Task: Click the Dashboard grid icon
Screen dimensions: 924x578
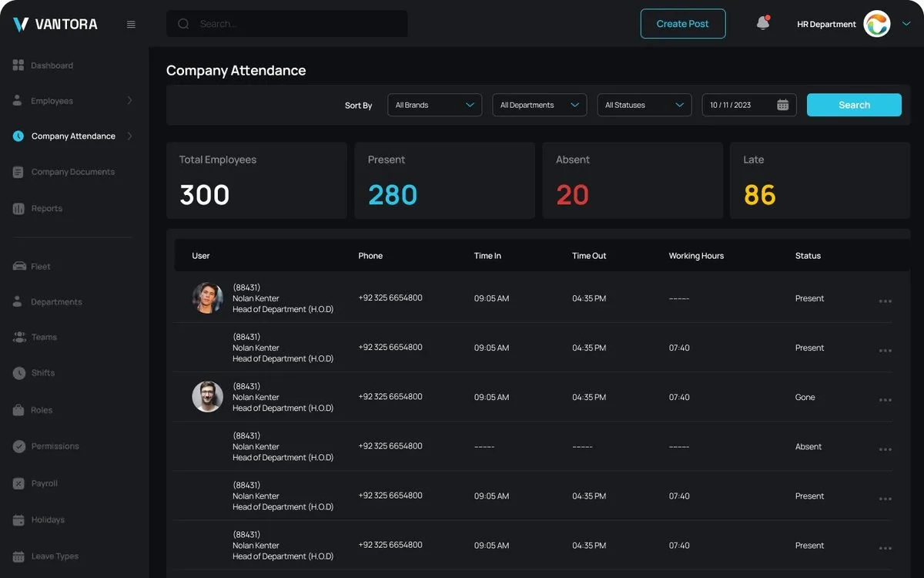Action: tap(18, 66)
